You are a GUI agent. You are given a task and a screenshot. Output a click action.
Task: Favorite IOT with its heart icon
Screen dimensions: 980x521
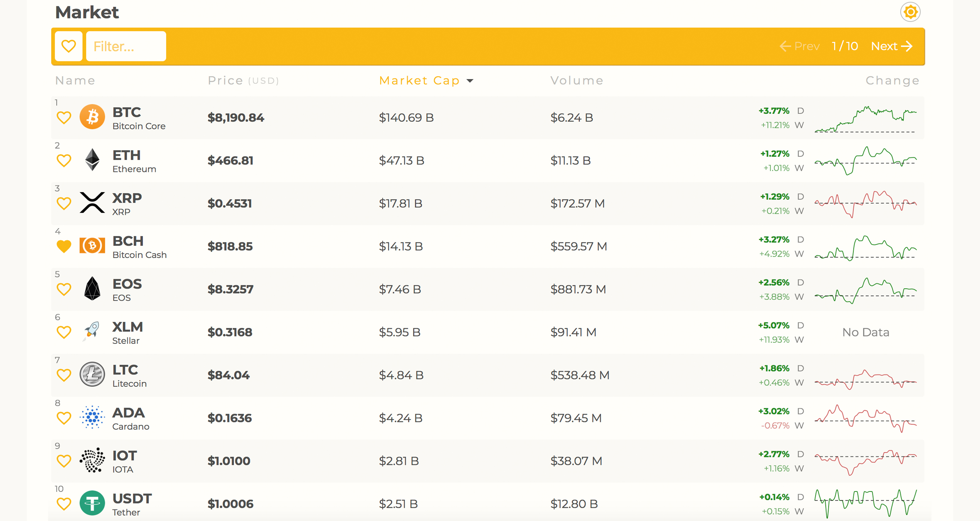(64, 461)
